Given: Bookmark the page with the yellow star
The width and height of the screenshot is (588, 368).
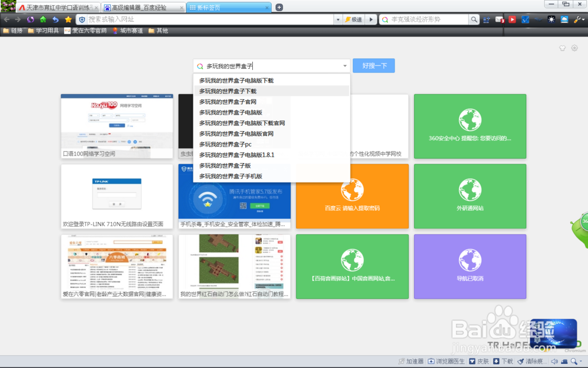Looking at the screenshot, I should tap(68, 19).
